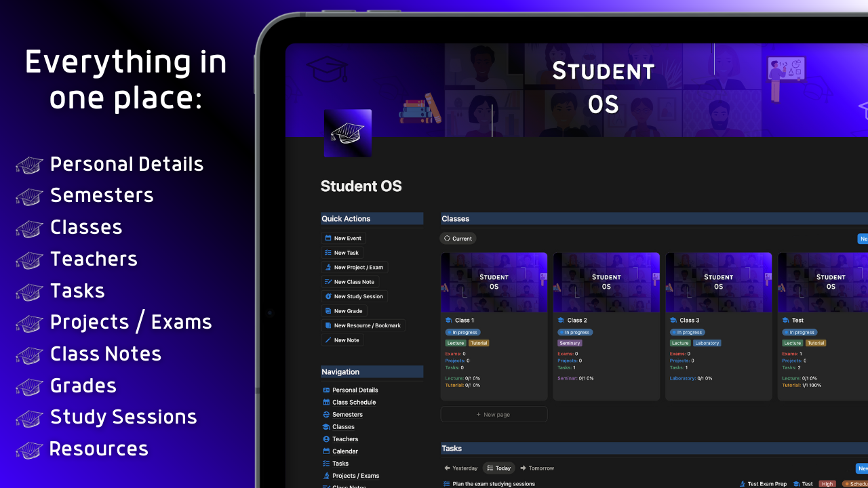Screen dimensions: 868x488
Task: Collapse the Navigation section header
Action: 340,371
